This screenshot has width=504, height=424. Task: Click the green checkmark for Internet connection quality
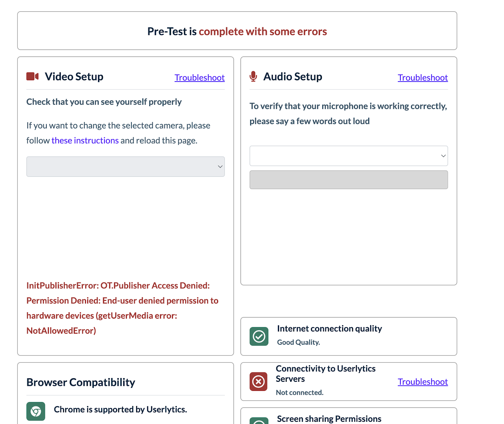click(x=258, y=336)
